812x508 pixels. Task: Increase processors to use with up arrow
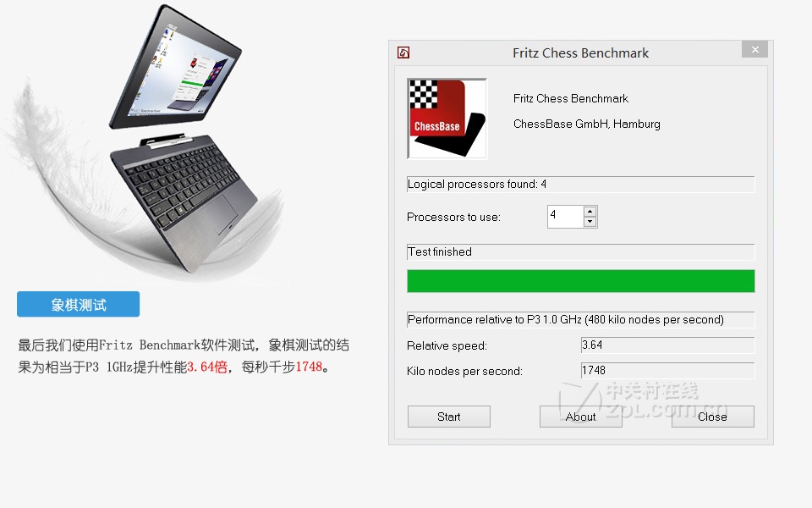pyautogui.click(x=590, y=211)
